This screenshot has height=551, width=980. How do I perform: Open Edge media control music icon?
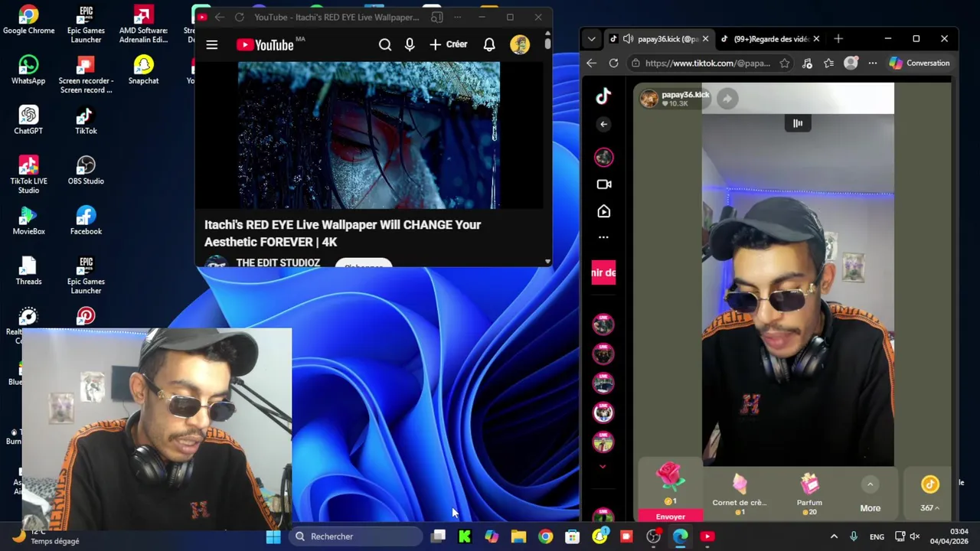807,64
